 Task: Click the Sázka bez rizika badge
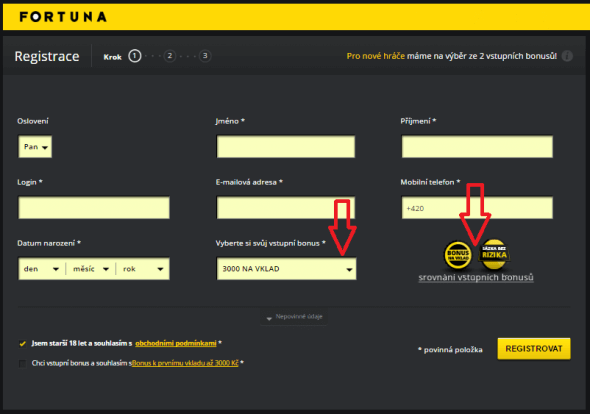tap(494, 254)
